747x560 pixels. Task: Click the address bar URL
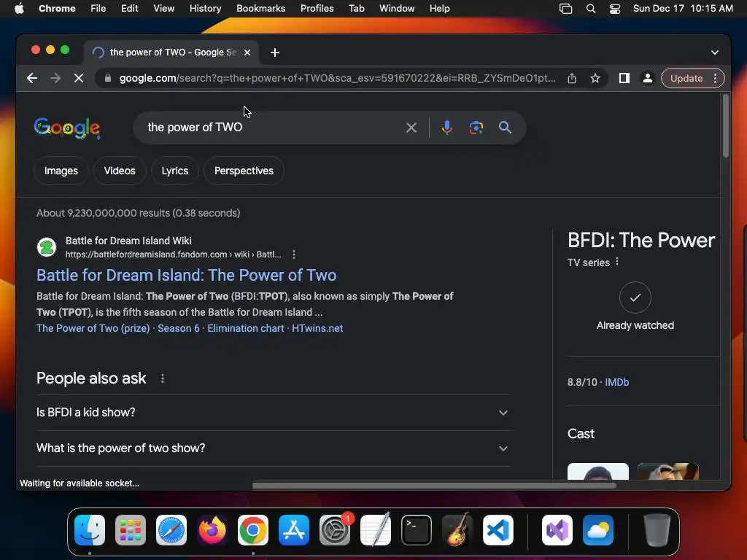click(x=337, y=78)
